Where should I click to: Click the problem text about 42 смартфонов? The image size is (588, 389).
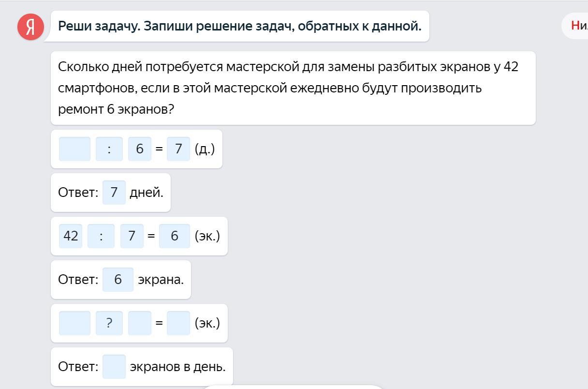click(x=288, y=88)
